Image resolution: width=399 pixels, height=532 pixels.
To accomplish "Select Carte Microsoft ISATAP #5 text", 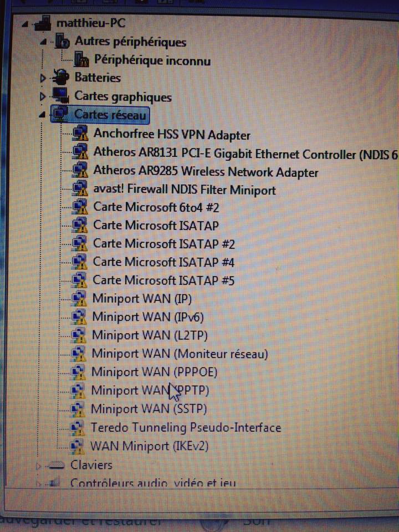I will pos(163,280).
